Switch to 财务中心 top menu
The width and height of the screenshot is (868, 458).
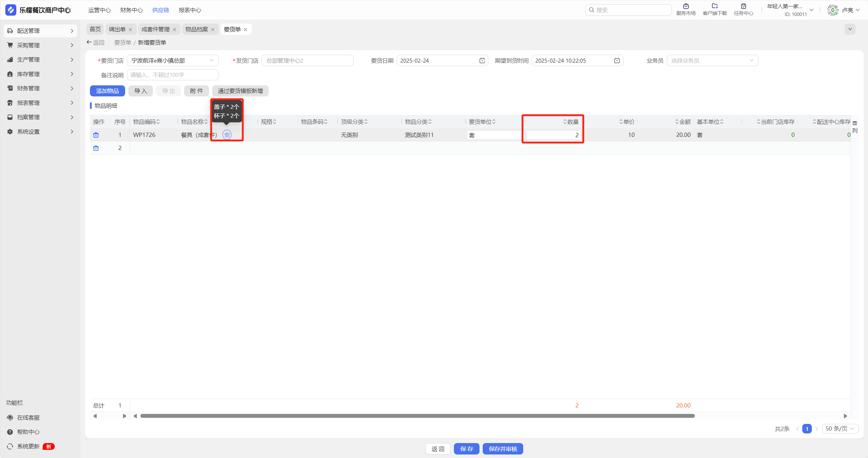131,10
